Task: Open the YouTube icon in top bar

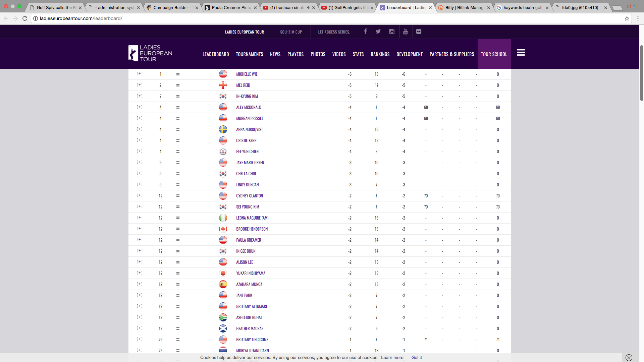Action: click(405, 32)
